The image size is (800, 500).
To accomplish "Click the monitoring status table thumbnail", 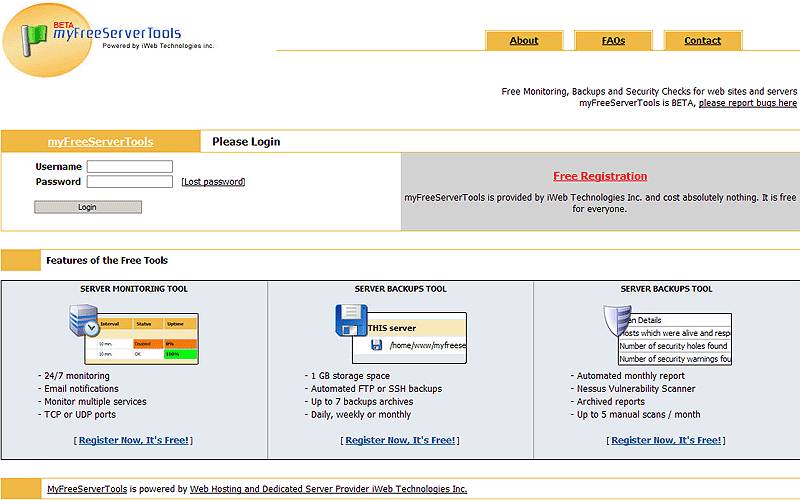I will [x=141, y=338].
